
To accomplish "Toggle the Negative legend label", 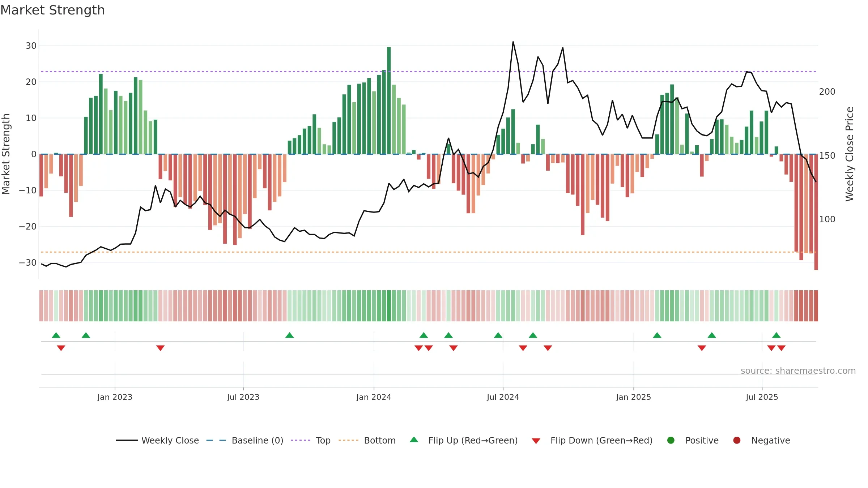I will 771,441.
